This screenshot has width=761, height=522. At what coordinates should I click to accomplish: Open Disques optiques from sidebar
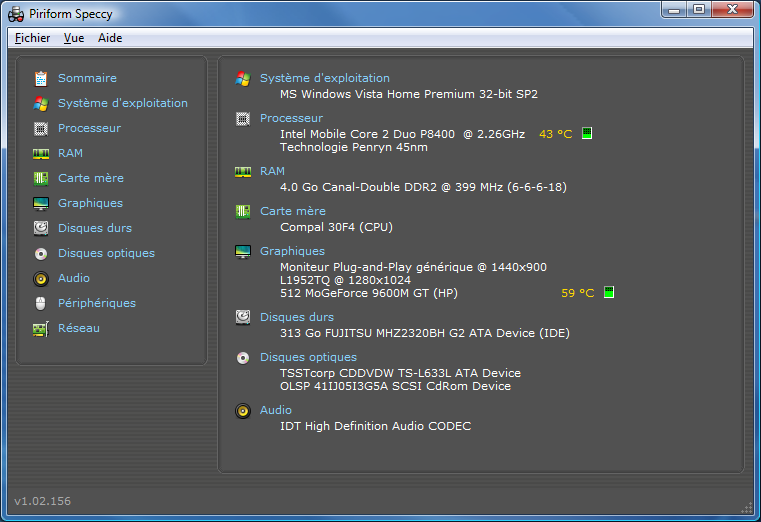[106, 253]
